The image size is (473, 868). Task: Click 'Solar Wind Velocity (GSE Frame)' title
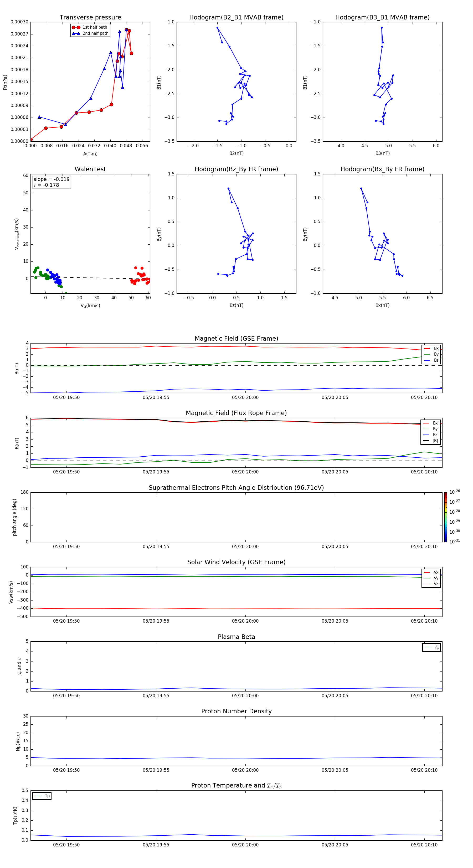(x=236, y=562)
